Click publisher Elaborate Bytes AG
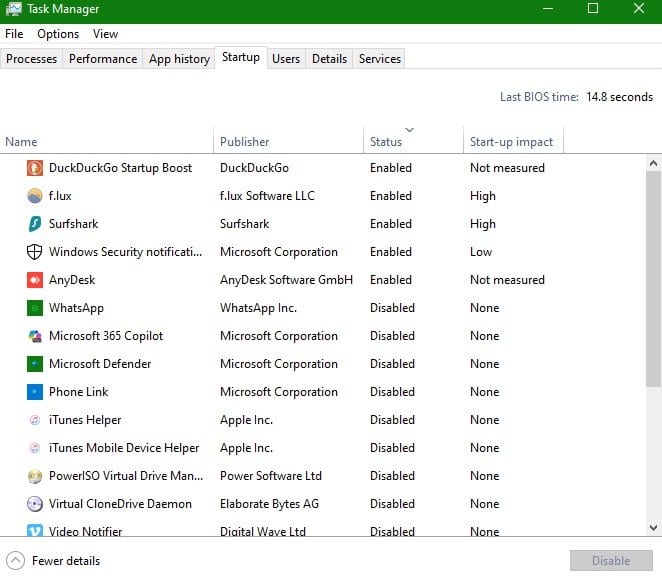This screenshot has width=662, height=583. (x=269, y=504)
